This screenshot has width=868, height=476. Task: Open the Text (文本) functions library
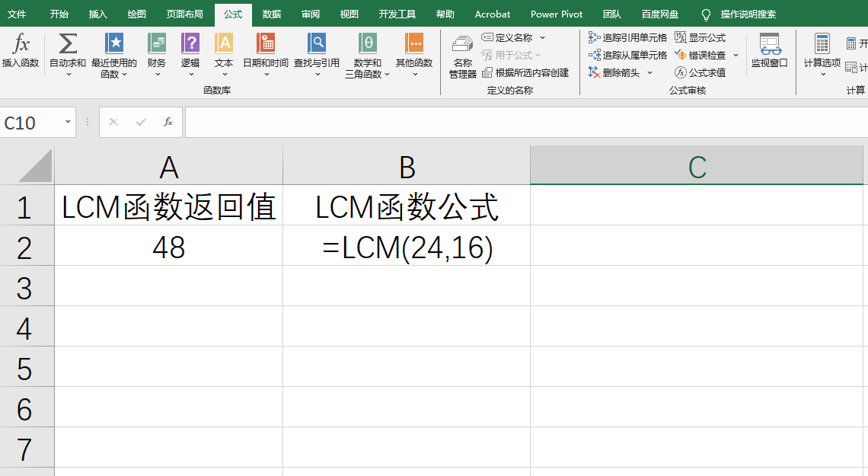[224, 56]
